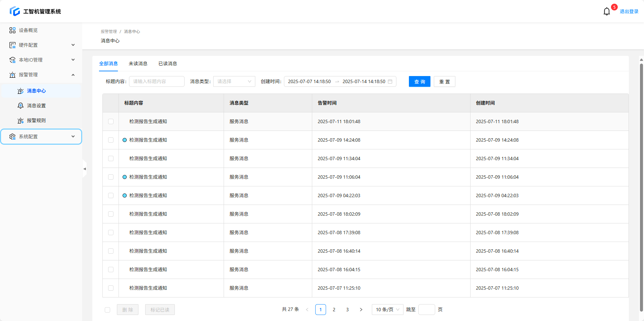Click the 本地IO管理 sidebar icon
The image size is (644, 321).
pyautogui.click(x=12, y=60)
